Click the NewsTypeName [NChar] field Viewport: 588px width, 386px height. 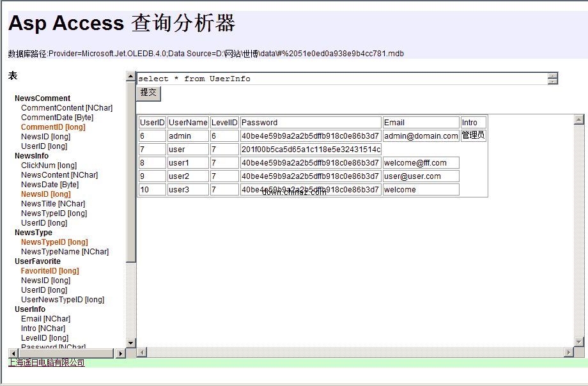tap(65, 252)
